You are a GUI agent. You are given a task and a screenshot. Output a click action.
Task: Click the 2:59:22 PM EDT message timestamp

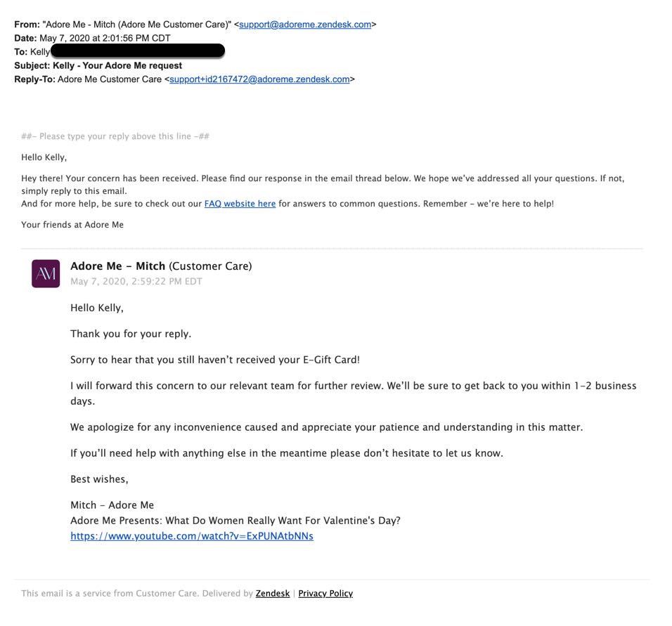[136, 282]
